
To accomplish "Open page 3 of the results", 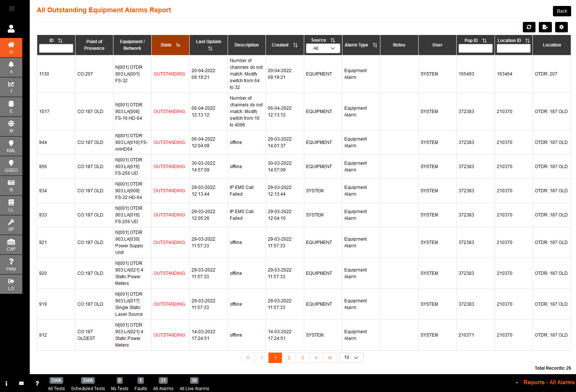I will tap(302, 357).
